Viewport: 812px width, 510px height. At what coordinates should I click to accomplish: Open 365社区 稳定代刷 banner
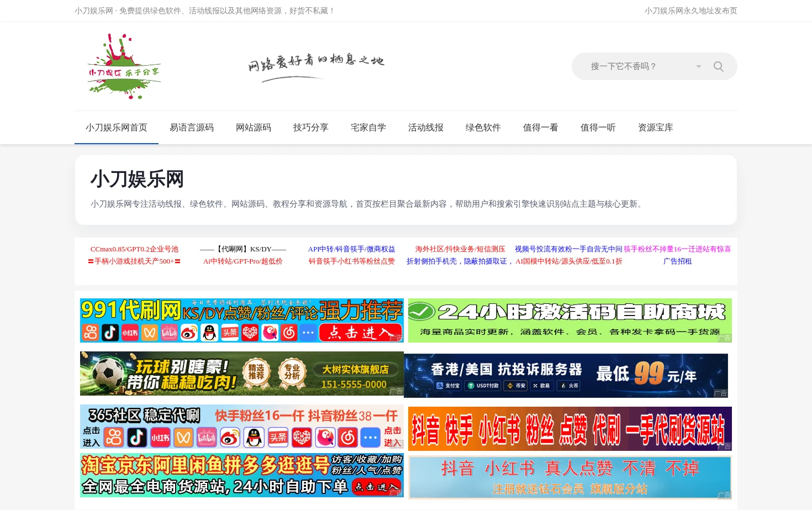pos(242,427)
